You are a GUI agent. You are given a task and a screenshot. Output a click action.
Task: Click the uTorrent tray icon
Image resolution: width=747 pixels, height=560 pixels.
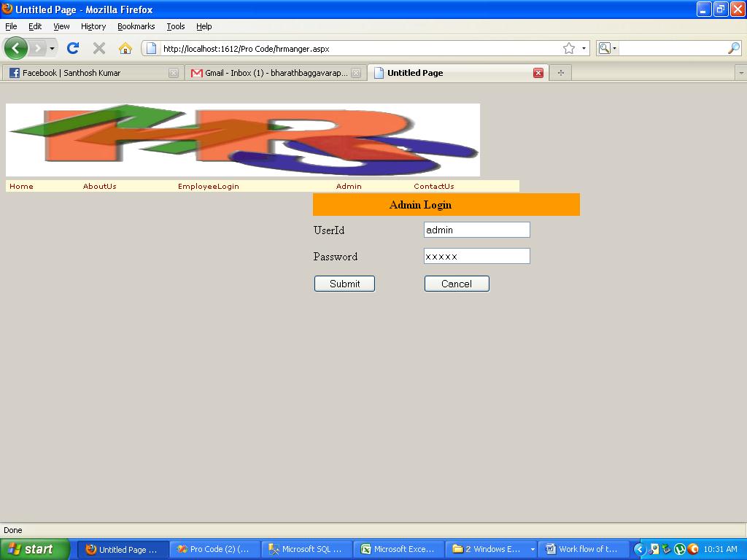pos(680,549)
